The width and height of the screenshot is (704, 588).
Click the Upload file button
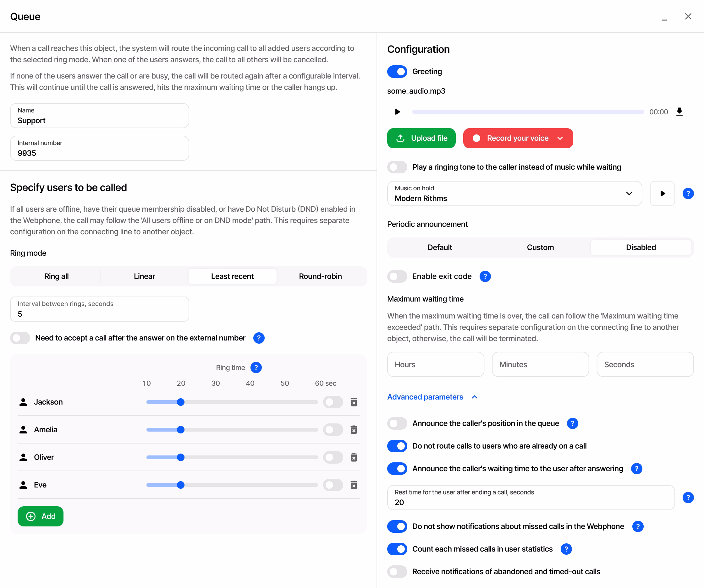[x=421, y=139]
